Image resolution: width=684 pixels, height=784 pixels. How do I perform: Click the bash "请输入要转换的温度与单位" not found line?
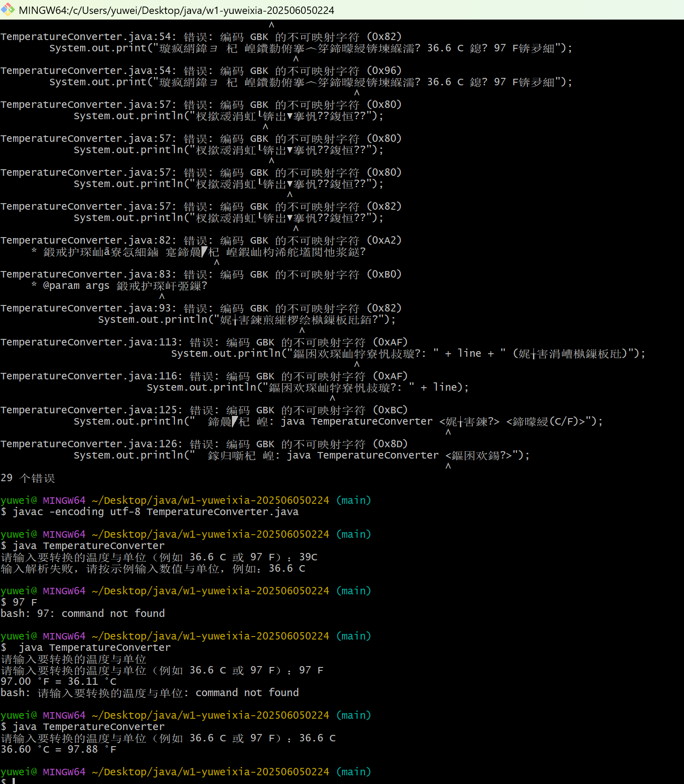tap(150, 693)
